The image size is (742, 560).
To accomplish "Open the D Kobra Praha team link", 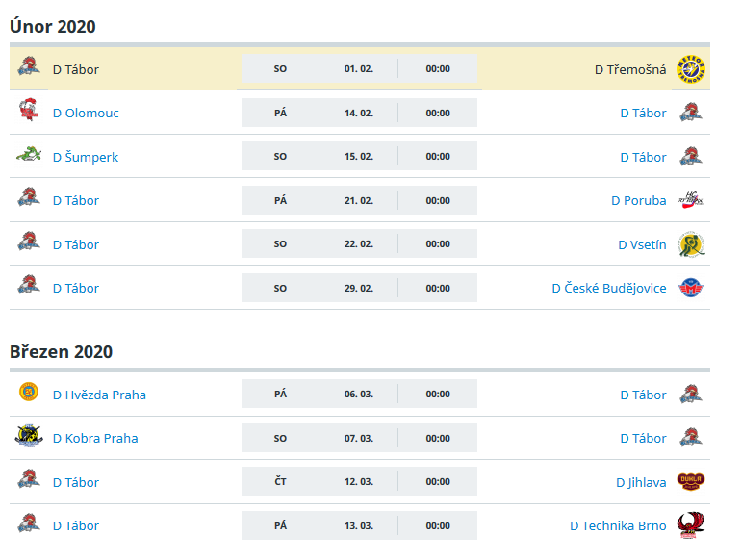I will [x=95, y=439].
